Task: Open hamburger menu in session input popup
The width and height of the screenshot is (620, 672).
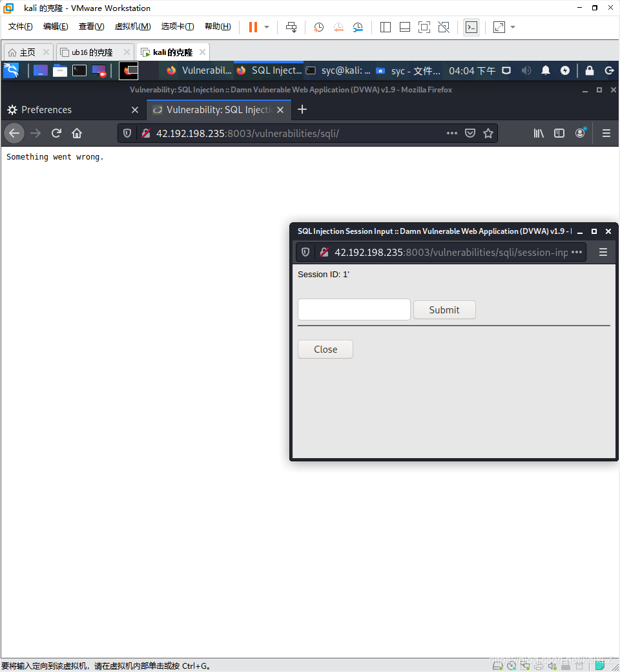Action: point(603,253)
